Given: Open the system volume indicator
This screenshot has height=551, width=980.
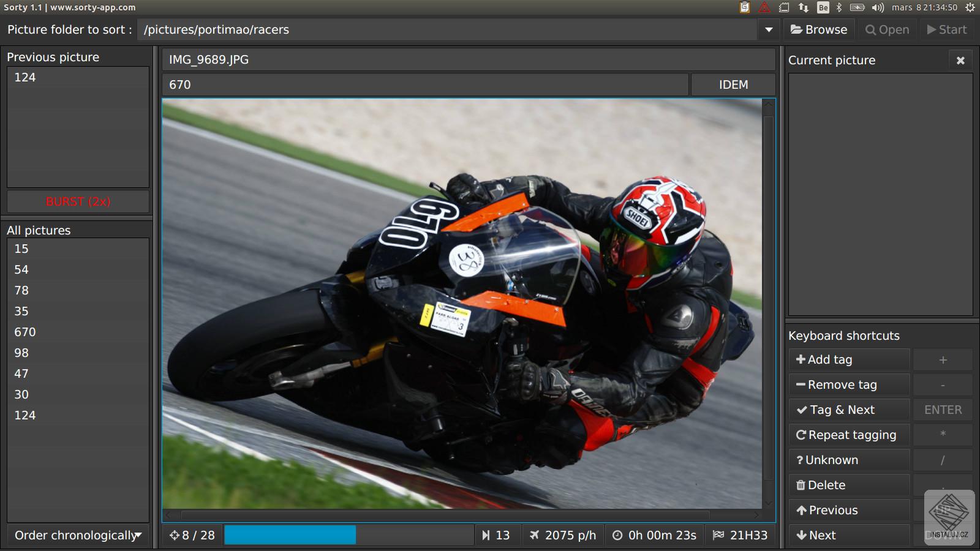Looking at the screenshot, I should coord(878,7).
